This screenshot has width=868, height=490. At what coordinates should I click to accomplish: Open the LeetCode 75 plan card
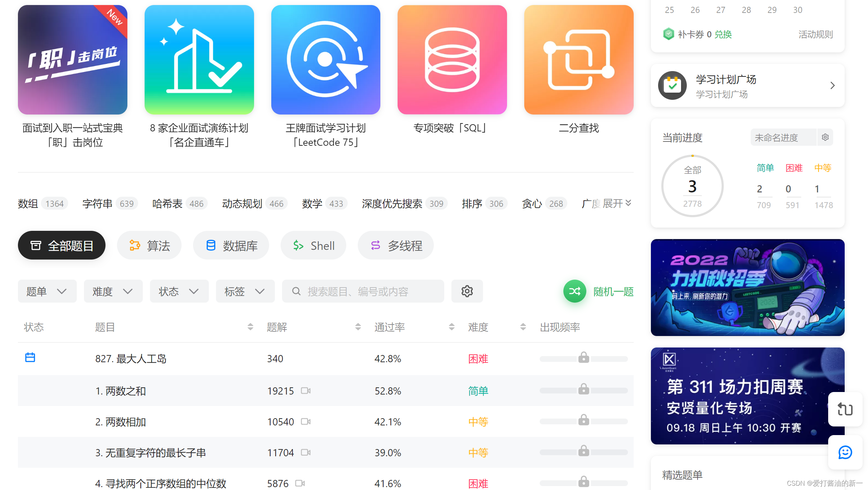coord(326,60)
